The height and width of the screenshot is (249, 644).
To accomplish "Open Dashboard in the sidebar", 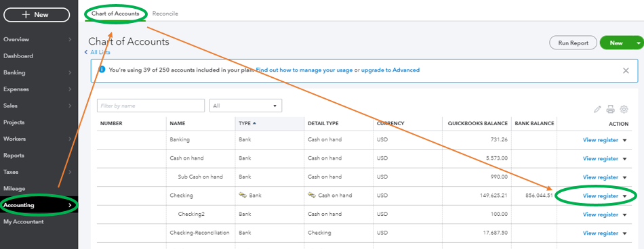I will point(18,55).
